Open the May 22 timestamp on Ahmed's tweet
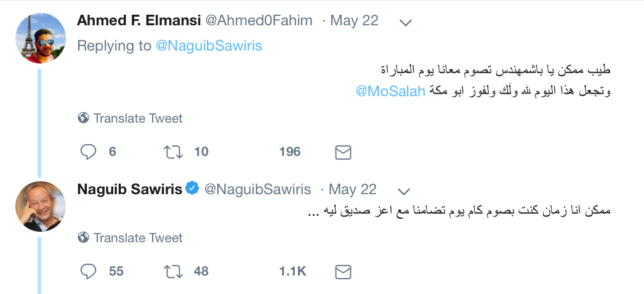Viewport: 644px width, 294px height. click(354, 20)
